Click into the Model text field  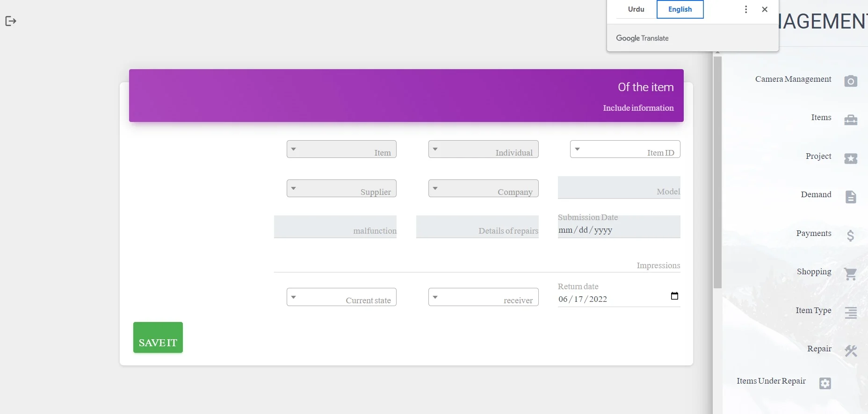click(x=618, y=188)
